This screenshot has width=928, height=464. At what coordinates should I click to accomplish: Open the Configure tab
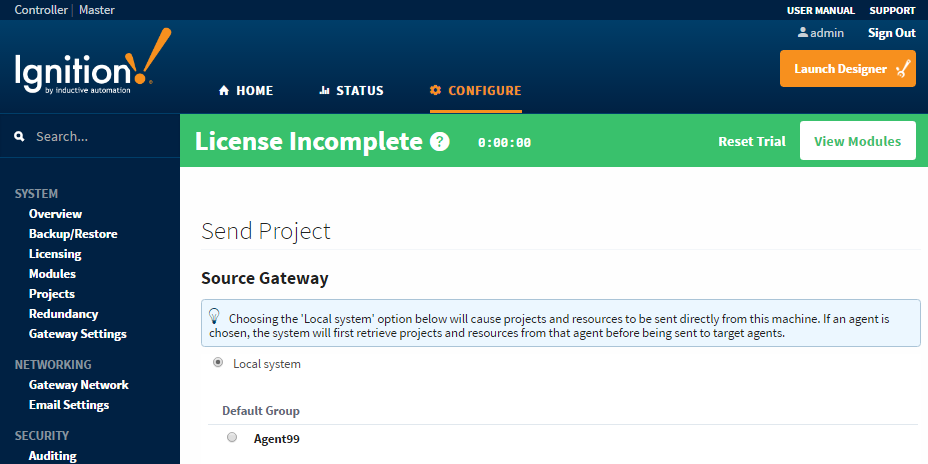pyautogui.click(x=475, y=91)
